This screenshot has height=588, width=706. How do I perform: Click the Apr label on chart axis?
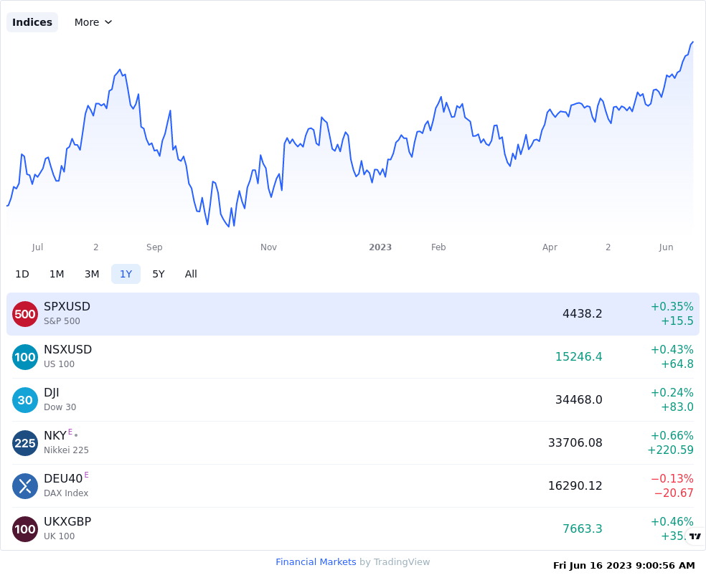pyautogui.click(x=550, y=247)
